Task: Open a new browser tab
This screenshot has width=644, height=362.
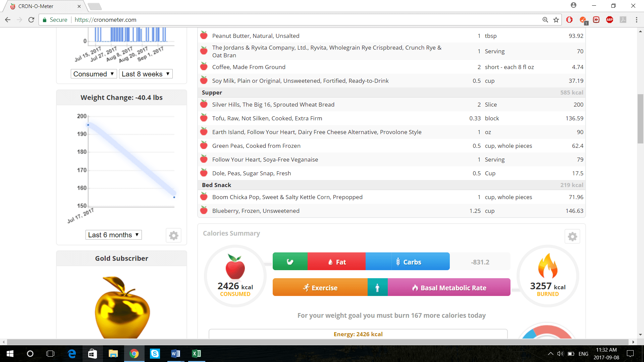Action: [95, 6]
